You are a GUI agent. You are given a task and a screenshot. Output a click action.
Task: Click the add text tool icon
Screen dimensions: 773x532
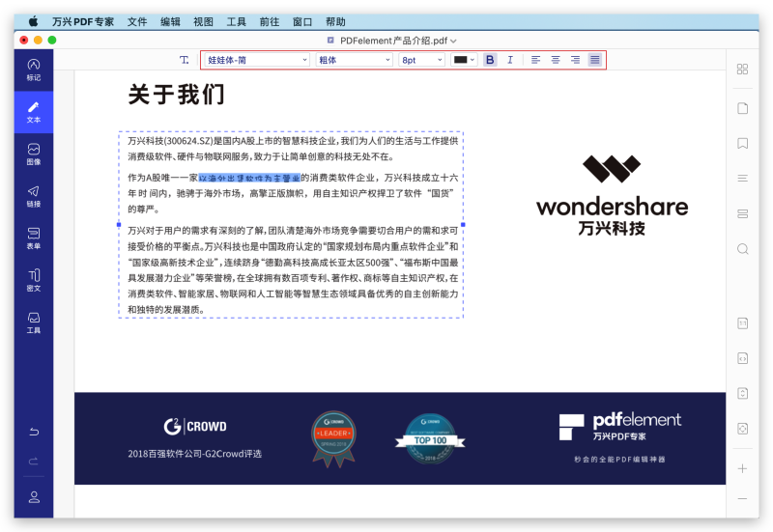tap(184, 60)
